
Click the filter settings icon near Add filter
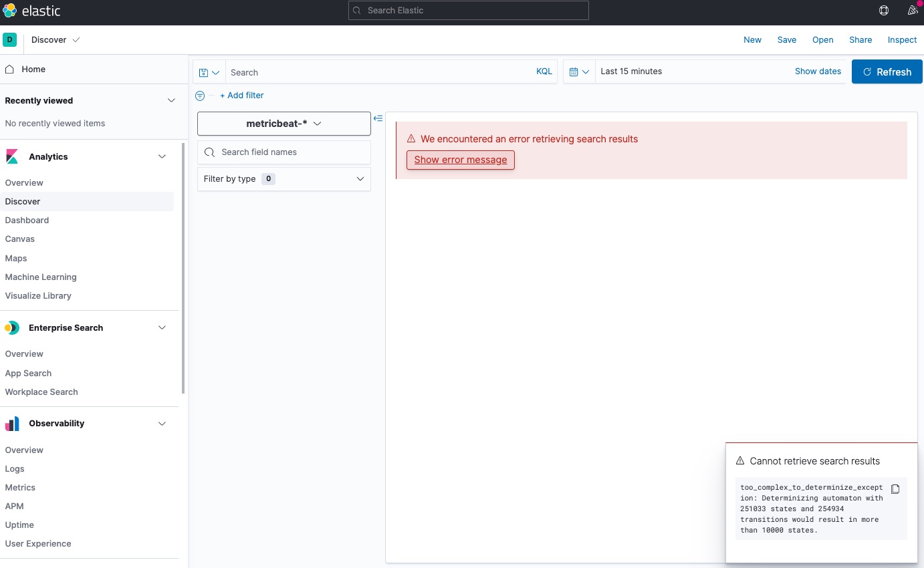pyautogui.click(x=200, y=96)
